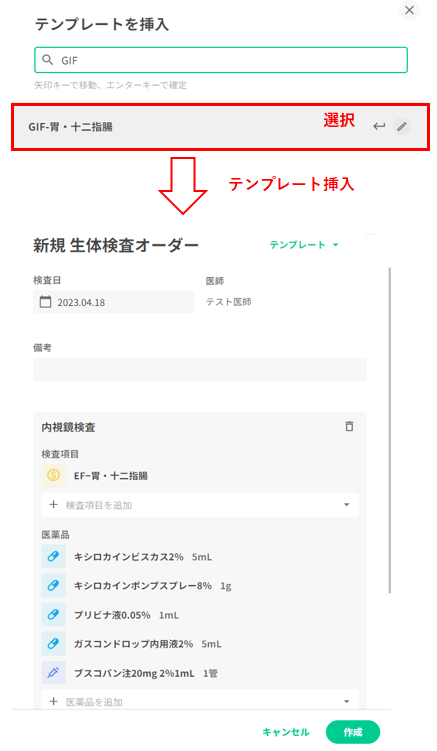The image size is (437, 751).
Task: Select the GIF-胃・十二指腸 template result
Action: coord(220,127)
